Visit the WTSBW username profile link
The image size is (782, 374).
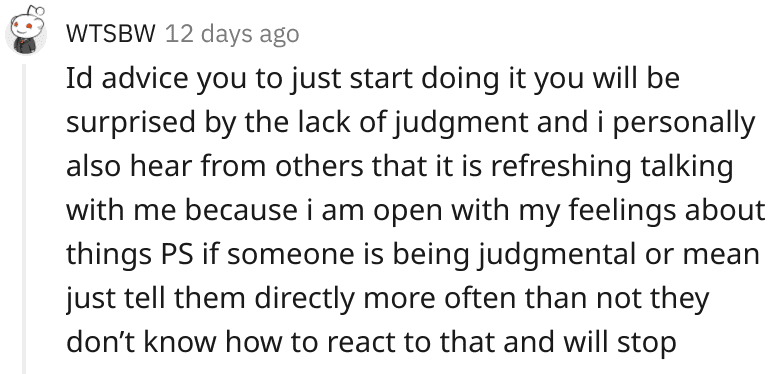[111, 34]
